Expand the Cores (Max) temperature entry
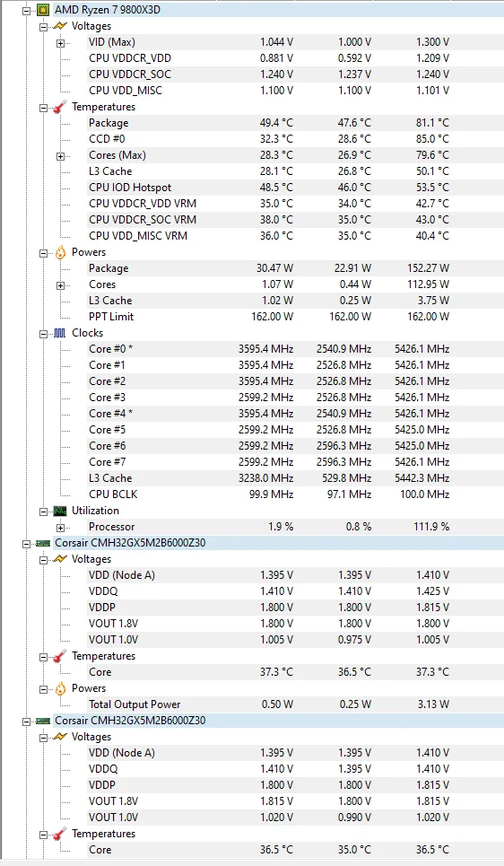The width and height of the screenshot is (504, 866). pyautogui.click(x=61, y=156)
